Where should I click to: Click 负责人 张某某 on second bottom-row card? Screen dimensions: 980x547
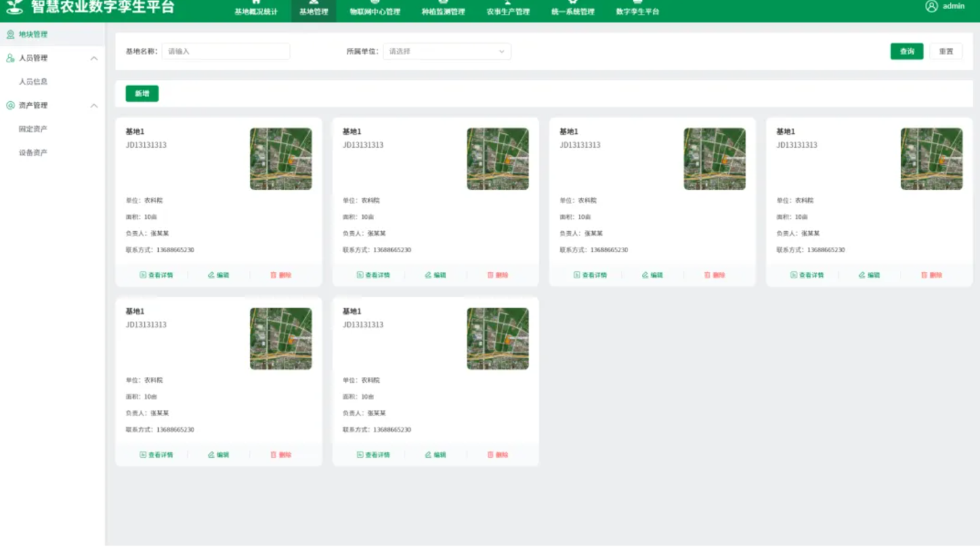(x=364, y=413)
